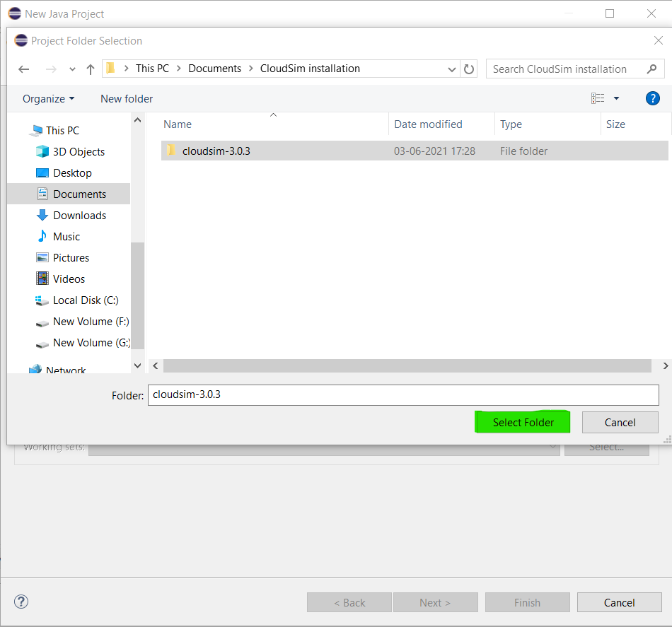Select CloudSim installation in breadcrumb
The image size is (672, 627).
click(310, 69)
